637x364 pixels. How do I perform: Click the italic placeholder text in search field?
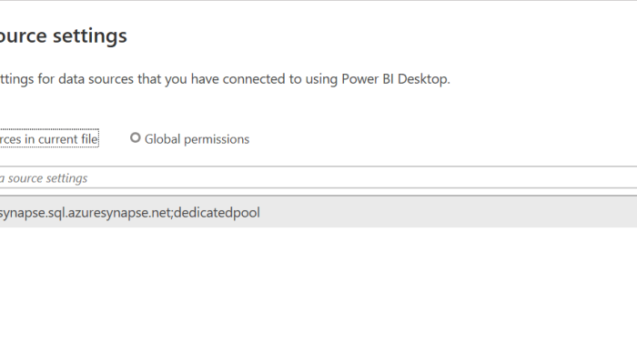pos(44,178)
